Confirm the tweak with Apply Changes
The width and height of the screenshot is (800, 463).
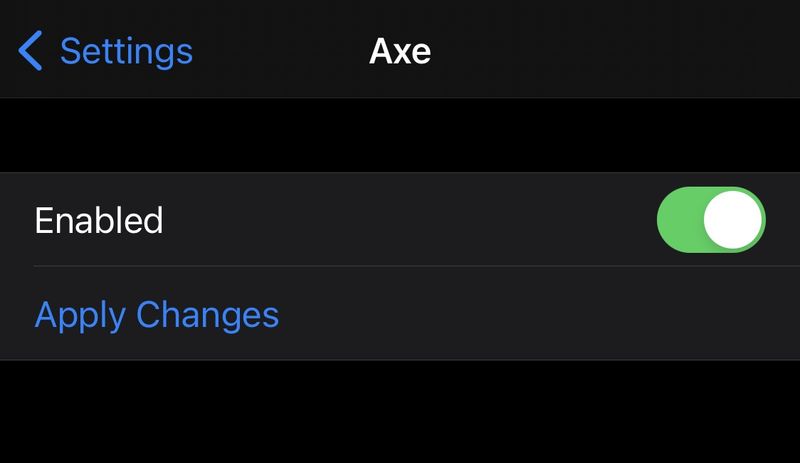(x=157, y=315)
